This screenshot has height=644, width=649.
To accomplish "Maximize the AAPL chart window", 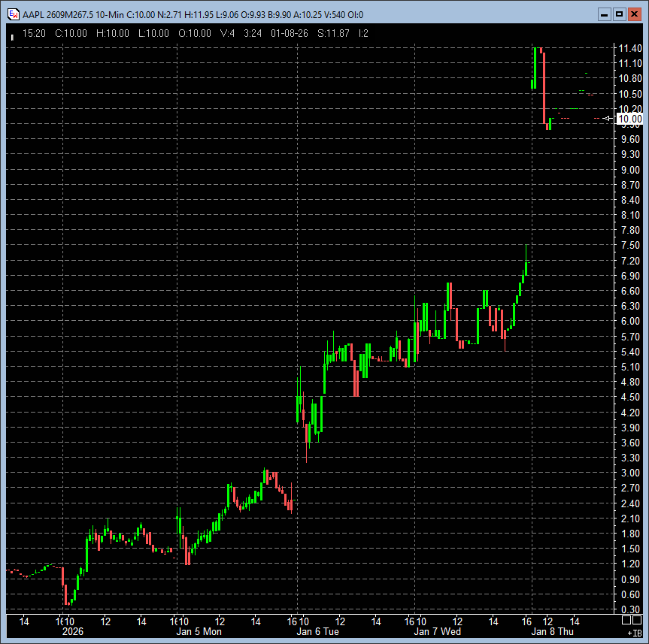I will (x=619, y=14).
